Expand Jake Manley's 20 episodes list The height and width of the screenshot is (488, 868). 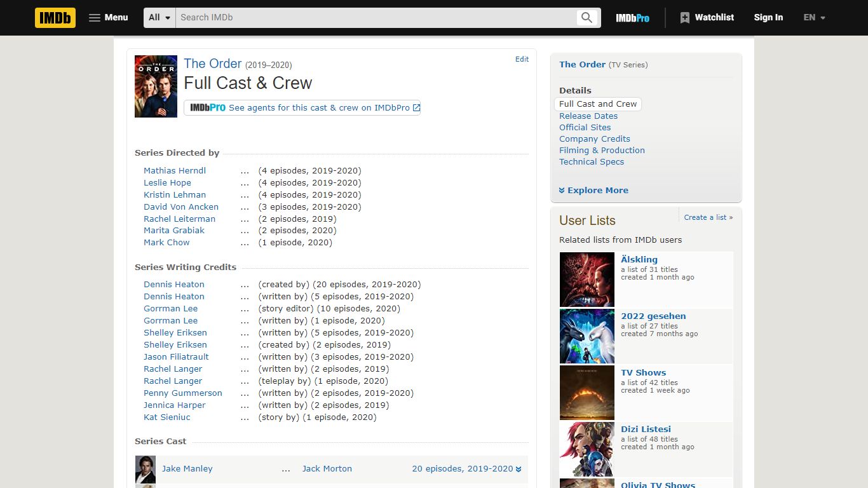467,469
